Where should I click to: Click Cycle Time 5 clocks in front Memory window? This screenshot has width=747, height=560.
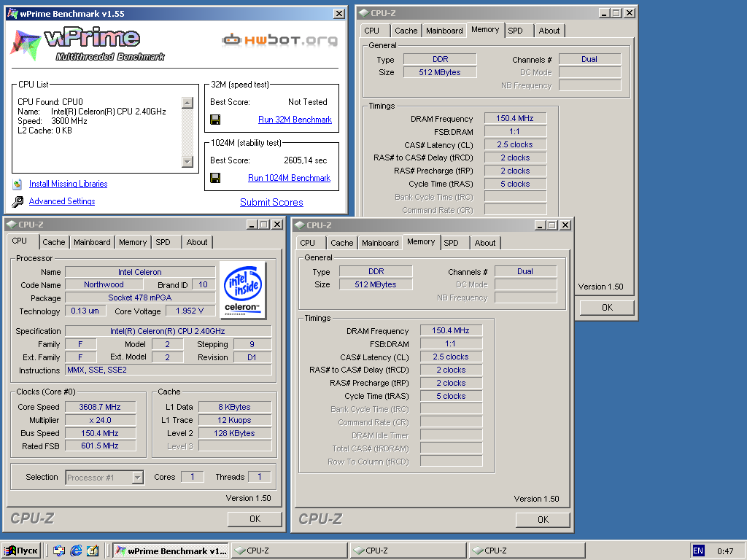click(451, 396)
